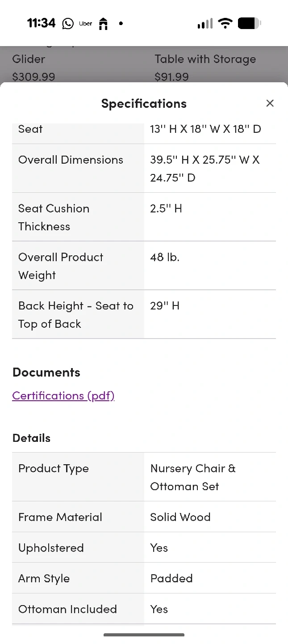Tap the home app status icon
This screenshot has width=288, height=644.
click(103, 24)
